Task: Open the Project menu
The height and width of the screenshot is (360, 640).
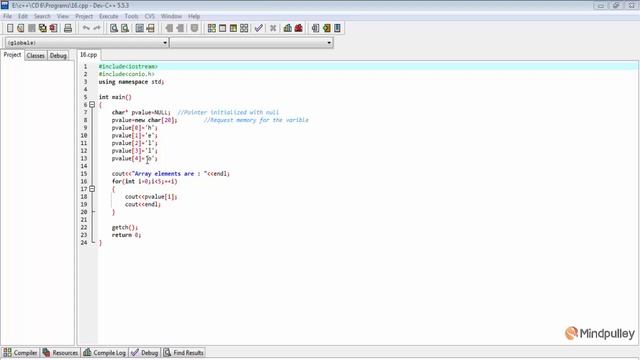Action: coord(84,16)
